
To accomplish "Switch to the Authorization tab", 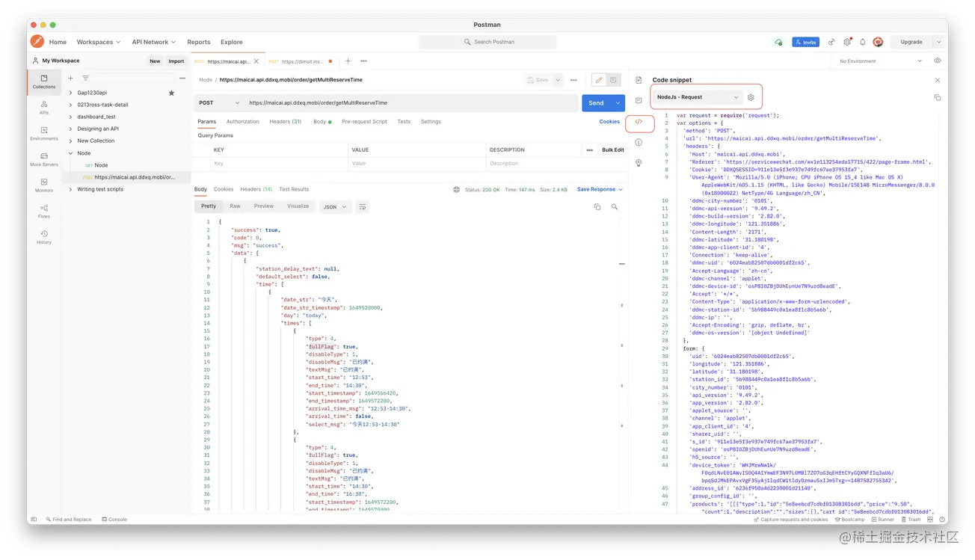I will coord(243,121).
